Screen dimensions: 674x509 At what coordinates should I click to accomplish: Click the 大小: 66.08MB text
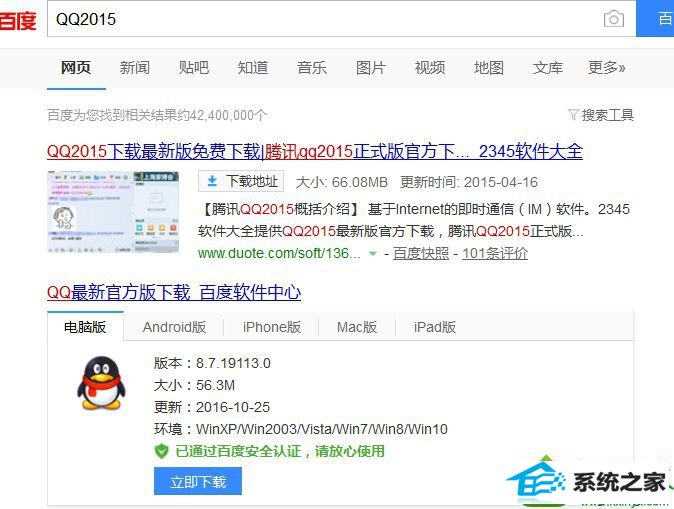342,182
